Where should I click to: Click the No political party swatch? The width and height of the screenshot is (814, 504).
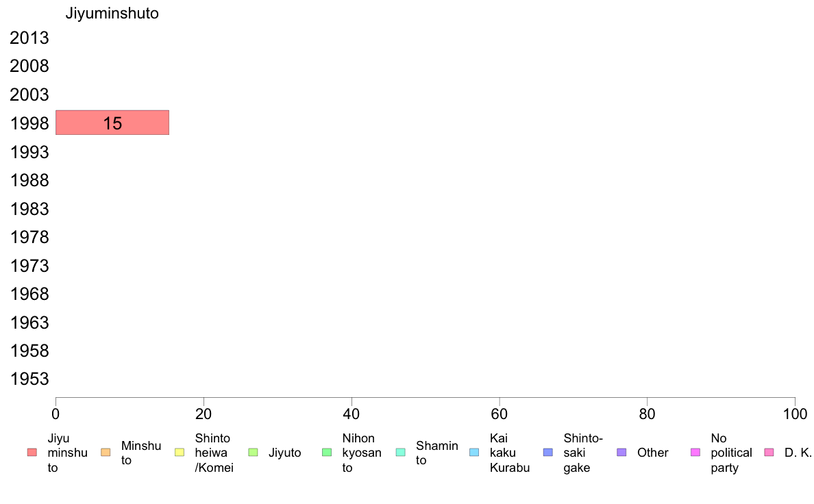(695, 453)
